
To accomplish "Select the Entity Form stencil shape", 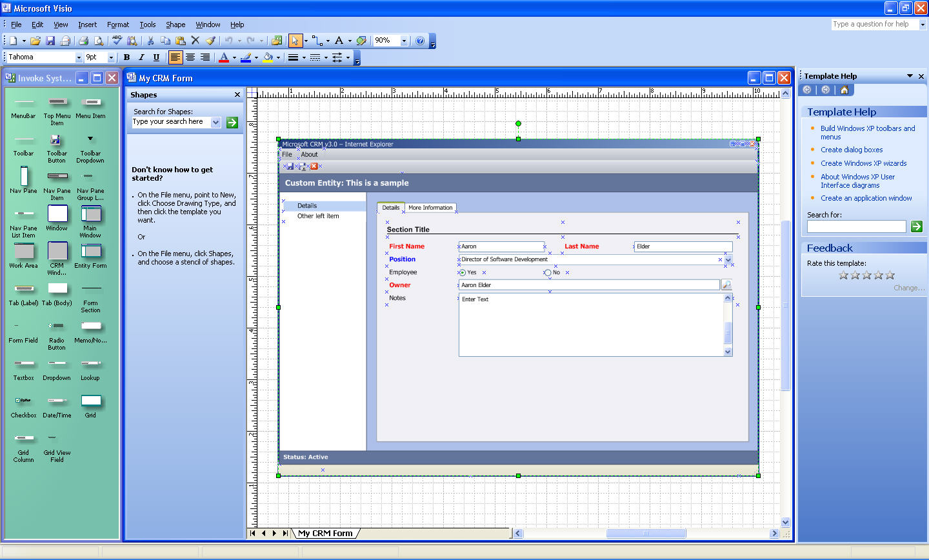I will click(x=90, y=255).
